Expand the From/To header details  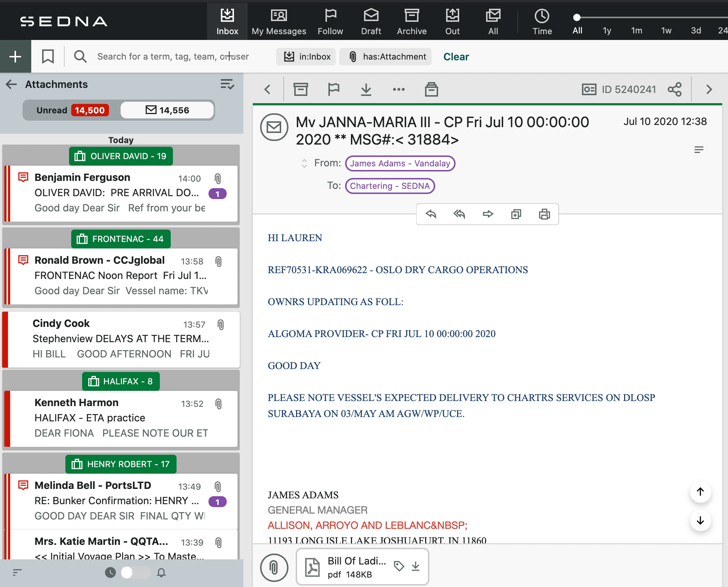[304, 163]
